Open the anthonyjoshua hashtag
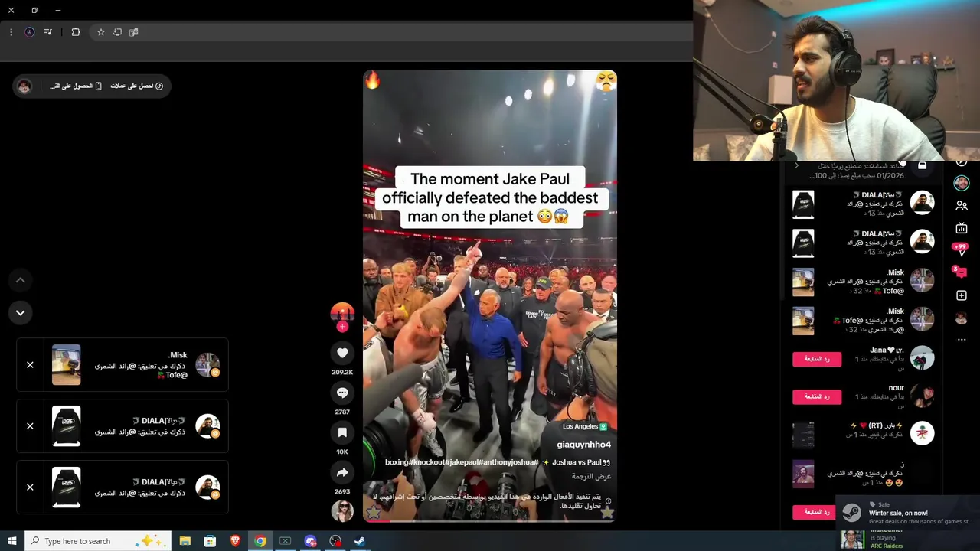The height and width of the screenshot is (551, 980). click(x=510, y=462)
